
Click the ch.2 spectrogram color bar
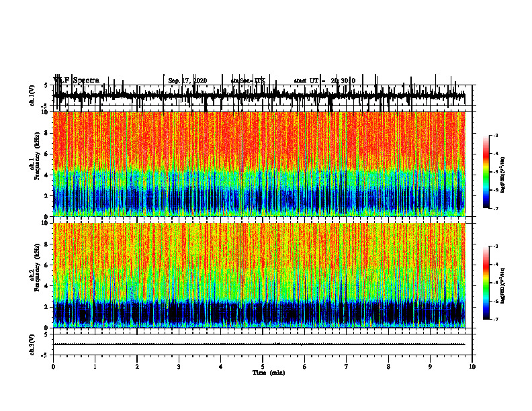486,283
